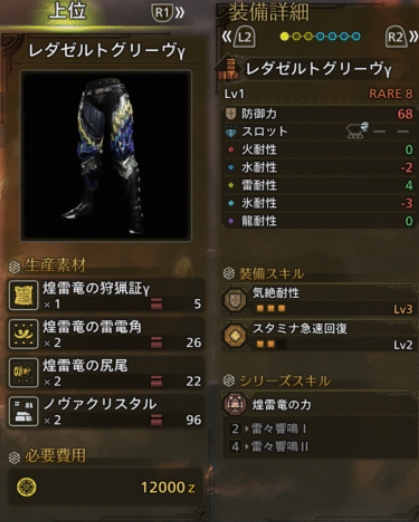Select the 煌雷竜の力 series skill icon
This screenshot has height=522, width=419.
pyautogui.click(x=235, y=404)
